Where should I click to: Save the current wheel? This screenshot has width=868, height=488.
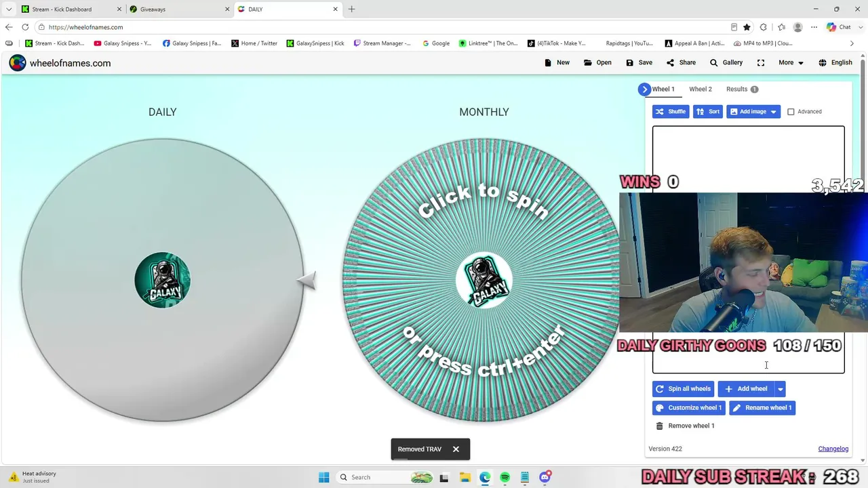[x=639, y=62]
